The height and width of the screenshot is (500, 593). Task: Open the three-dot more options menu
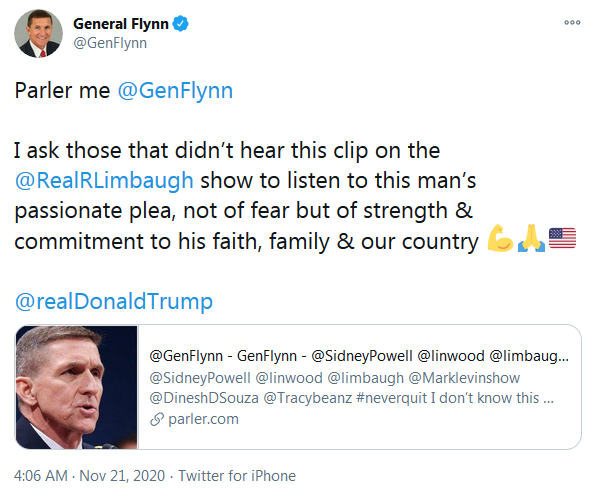pyautogui.click(x=572, y=22)
